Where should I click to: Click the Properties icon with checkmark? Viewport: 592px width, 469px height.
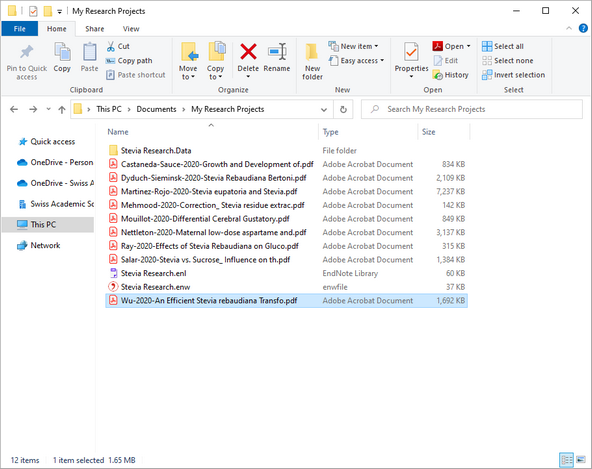pos(411,52)
